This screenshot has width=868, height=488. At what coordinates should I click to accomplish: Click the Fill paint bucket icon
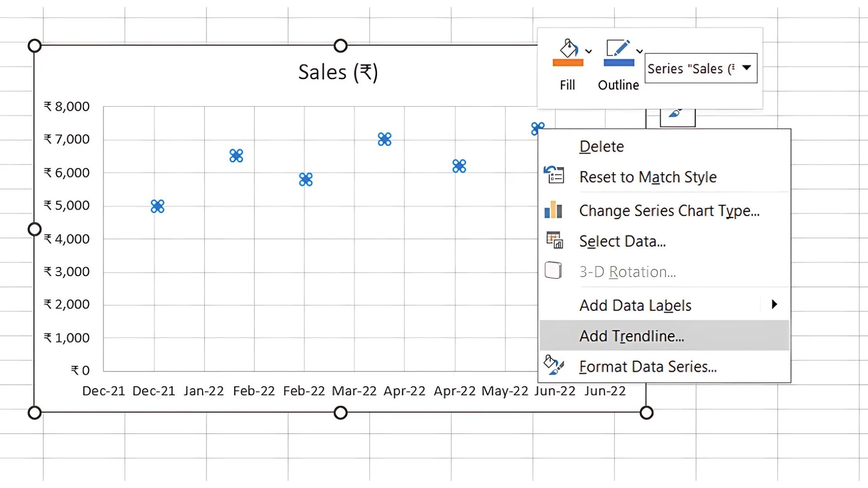click(x=568, y=48)
